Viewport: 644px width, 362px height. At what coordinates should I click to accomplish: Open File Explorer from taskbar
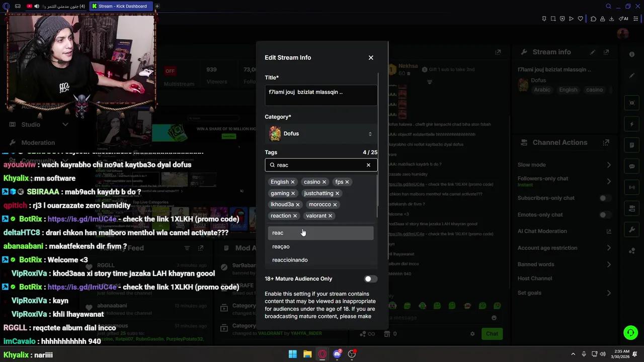[x=307, y=354]
